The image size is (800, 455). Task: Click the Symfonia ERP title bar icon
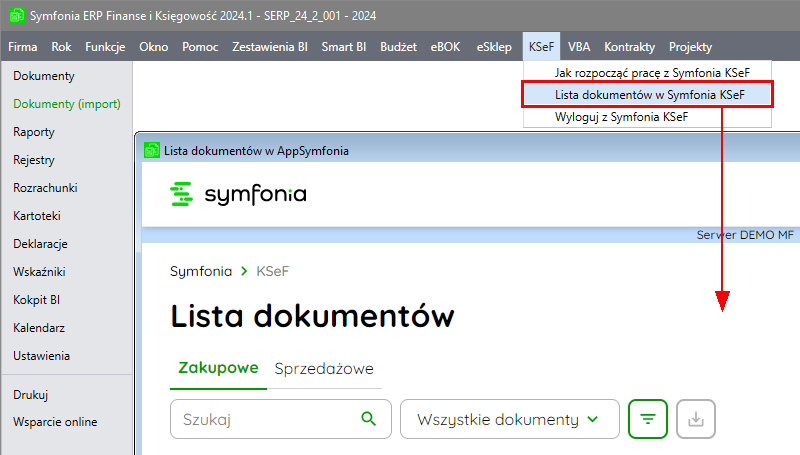pos(15,16)
